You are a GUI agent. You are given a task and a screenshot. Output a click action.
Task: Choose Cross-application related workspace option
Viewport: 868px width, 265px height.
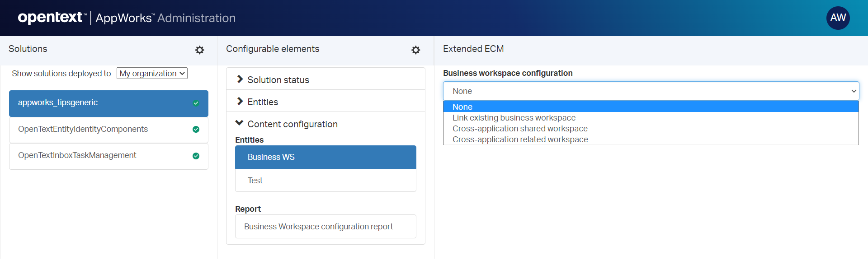click(520, 139)
